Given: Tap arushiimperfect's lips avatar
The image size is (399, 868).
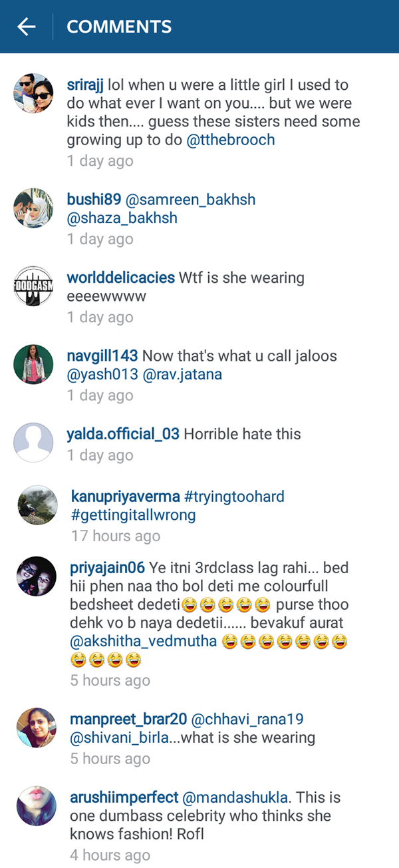Looking at the screenshot, I should (37, 805).
